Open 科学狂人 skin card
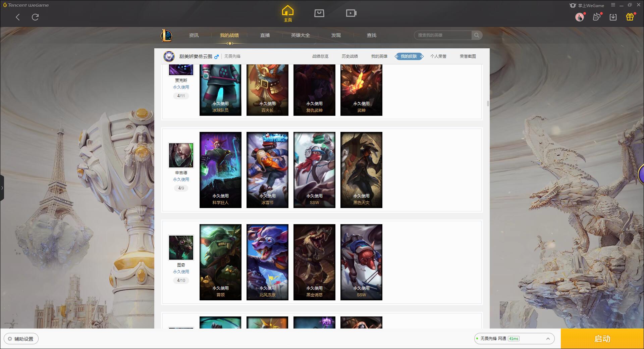Image resolution: width=644 pixels, height=349 pixels. (x=220, y=170)
